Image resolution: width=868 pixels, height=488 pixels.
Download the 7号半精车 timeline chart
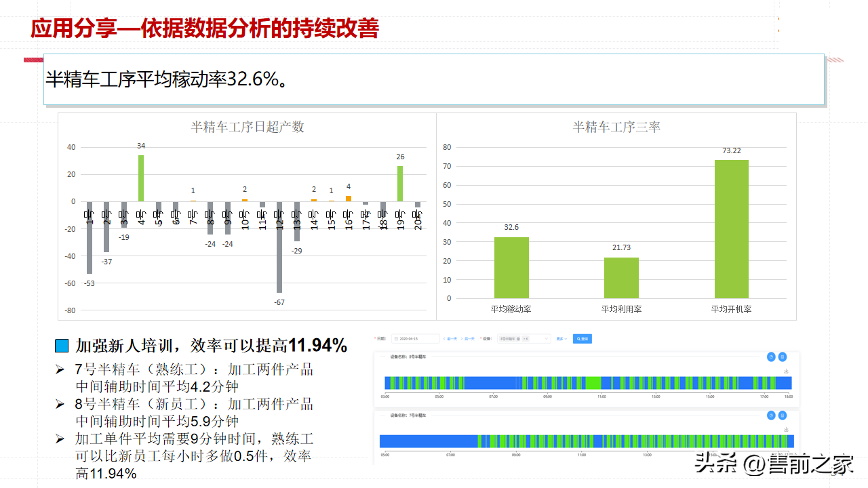click(x=786, y=429)
